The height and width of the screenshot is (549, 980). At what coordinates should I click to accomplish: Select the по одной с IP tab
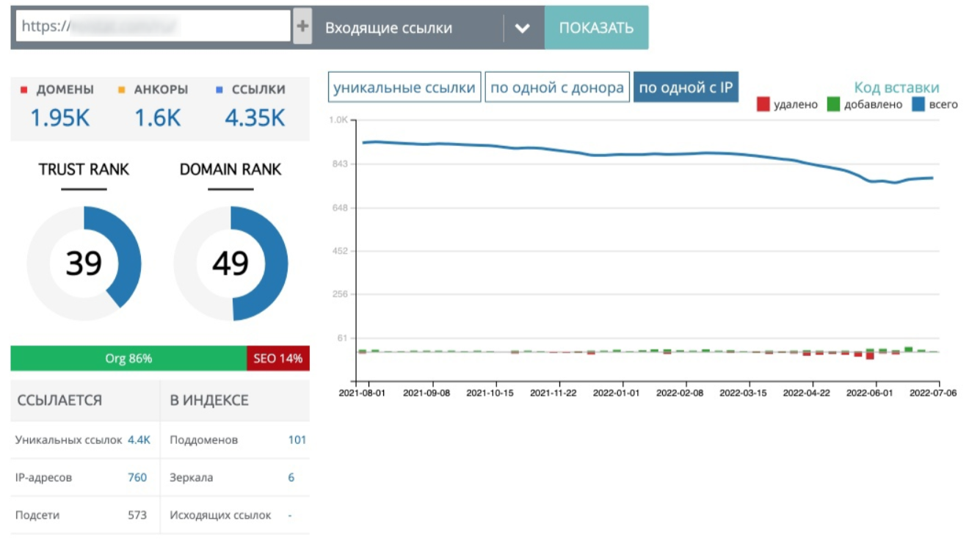coord(685,87)
